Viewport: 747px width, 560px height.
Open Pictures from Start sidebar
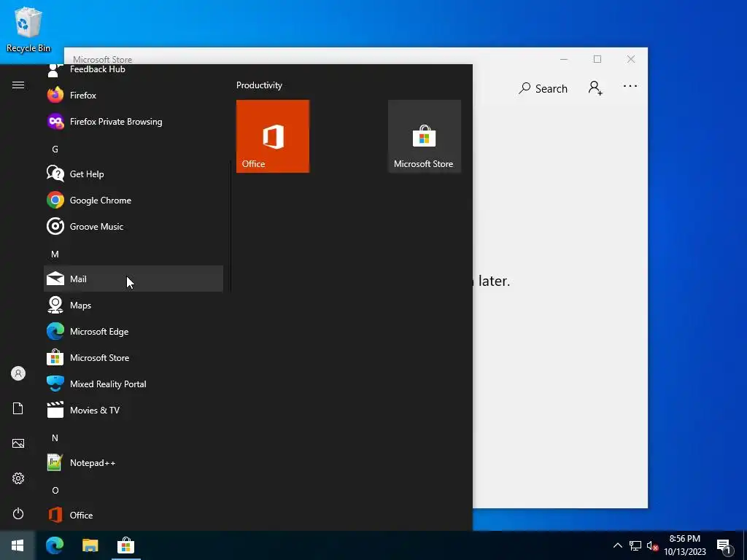pyautogui.click(x=18, y=443)
